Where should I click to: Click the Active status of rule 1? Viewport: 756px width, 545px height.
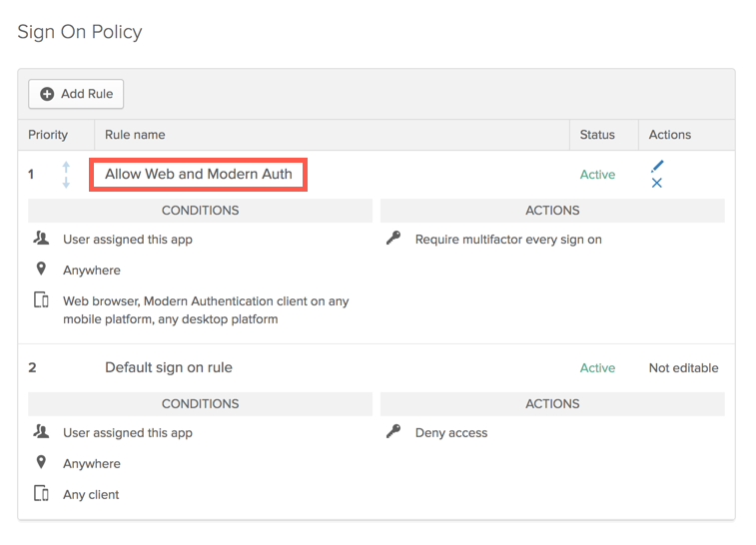[x=597, y=175]
